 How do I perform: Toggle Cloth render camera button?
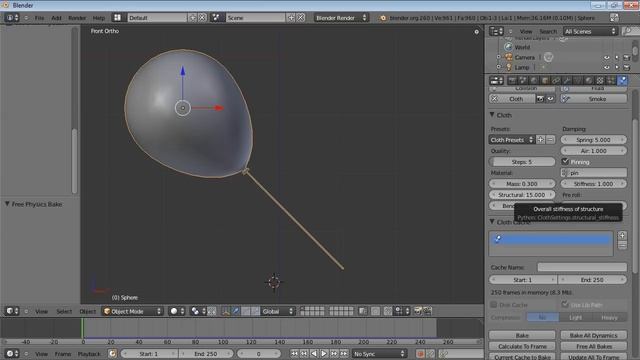pyautogui.click(x=540, y=99)
